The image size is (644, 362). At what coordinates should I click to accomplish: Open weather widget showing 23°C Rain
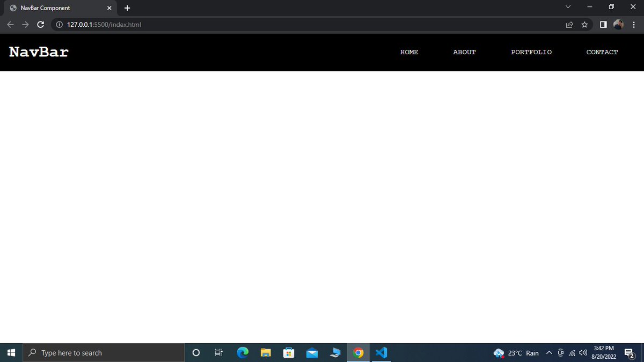coord(516,353)
